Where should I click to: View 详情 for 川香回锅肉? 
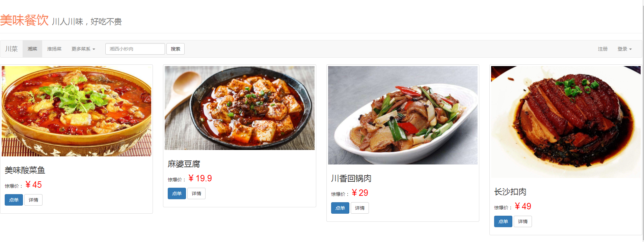coord(360,208)
